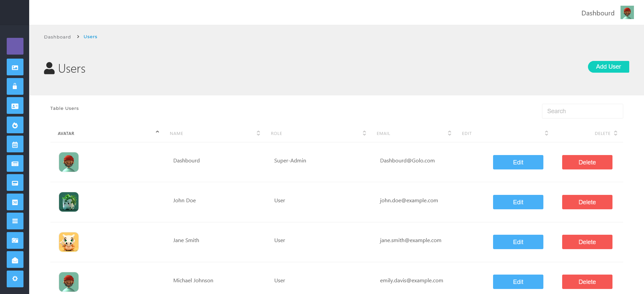Focus the Search input field
The image size is (644, 294).
582,111
